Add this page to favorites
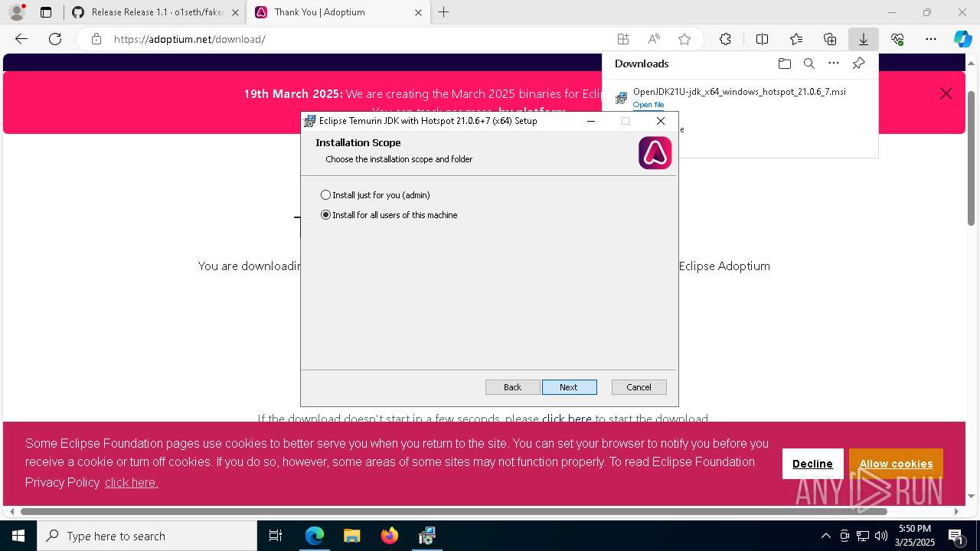 (x=684, y=39)
